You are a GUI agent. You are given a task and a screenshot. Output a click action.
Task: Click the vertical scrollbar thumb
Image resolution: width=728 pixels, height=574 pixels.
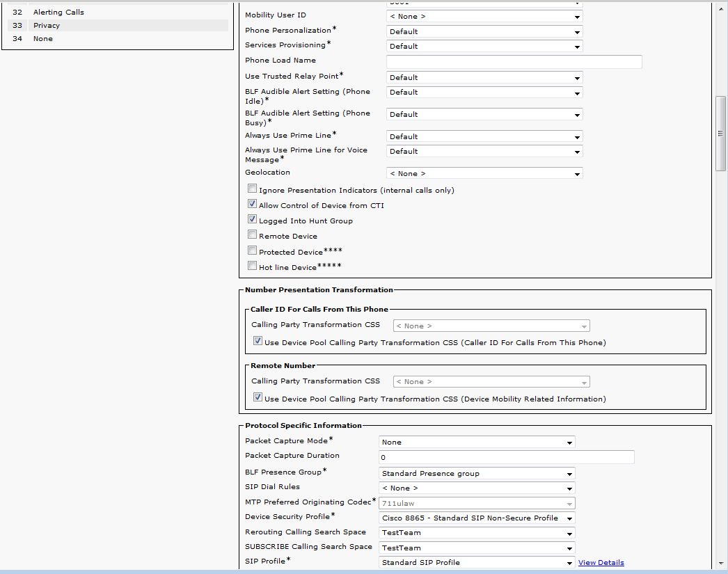click(721, 132)
